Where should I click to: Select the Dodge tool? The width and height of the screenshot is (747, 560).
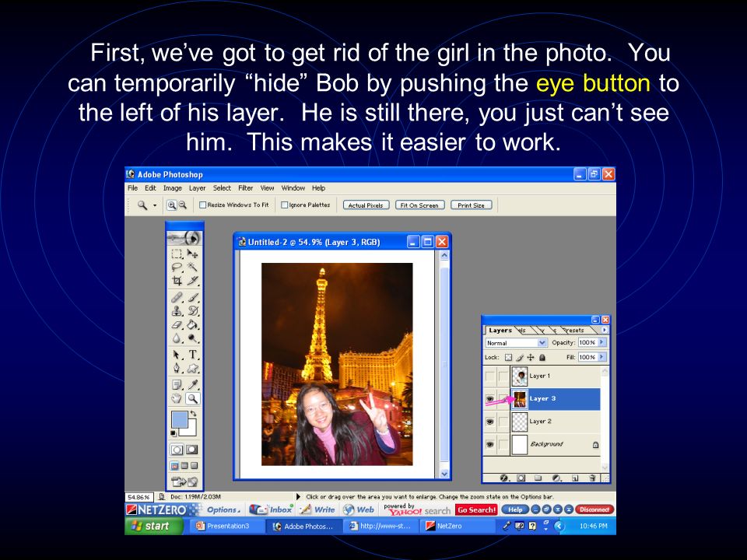click(192, 338)
